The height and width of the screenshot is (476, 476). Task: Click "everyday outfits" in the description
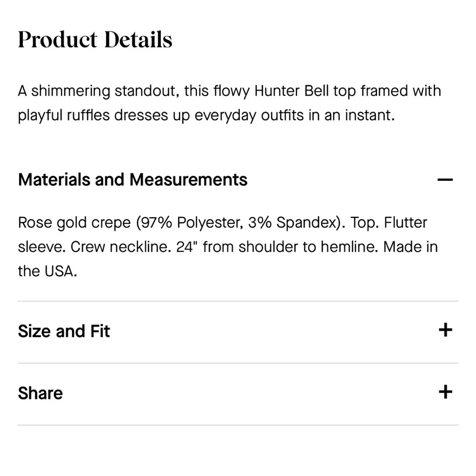(x=248, y=116)
